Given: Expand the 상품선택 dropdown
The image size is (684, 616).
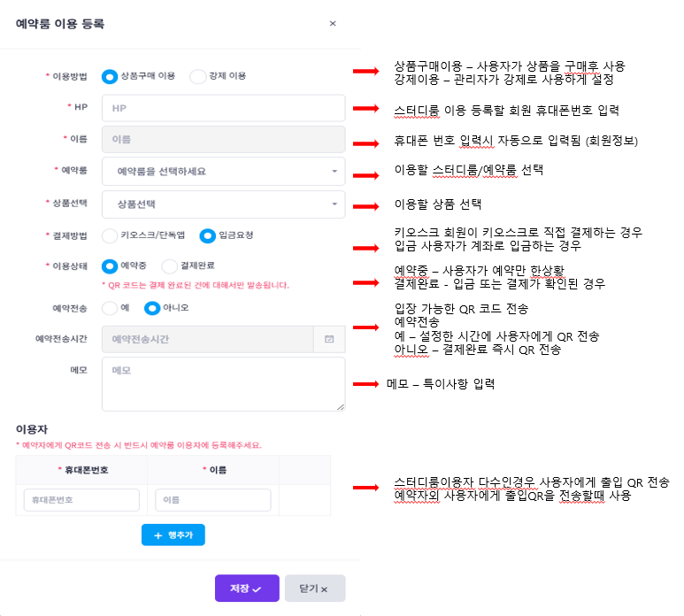Looking at the screenshot, I should pyautogui.click(x=223, y=204).
